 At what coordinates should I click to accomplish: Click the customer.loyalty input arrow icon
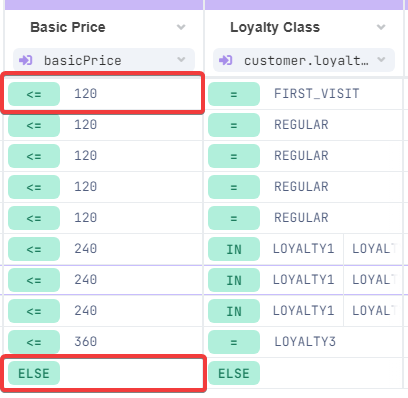(226, 60)
